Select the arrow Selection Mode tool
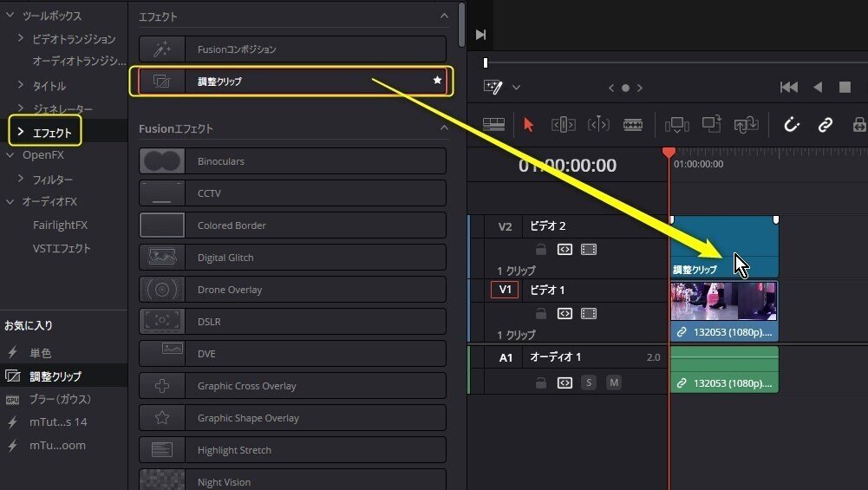Viewport: 868px width, 490px height. (x=528, y=125)
